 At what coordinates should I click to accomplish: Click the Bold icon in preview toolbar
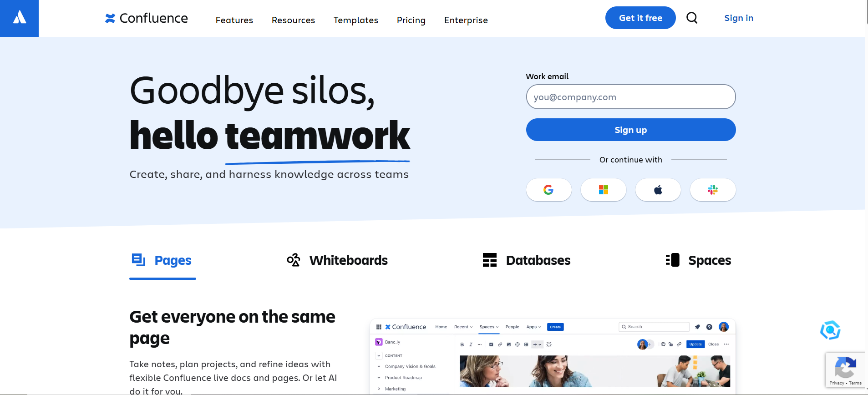[462, 344]
